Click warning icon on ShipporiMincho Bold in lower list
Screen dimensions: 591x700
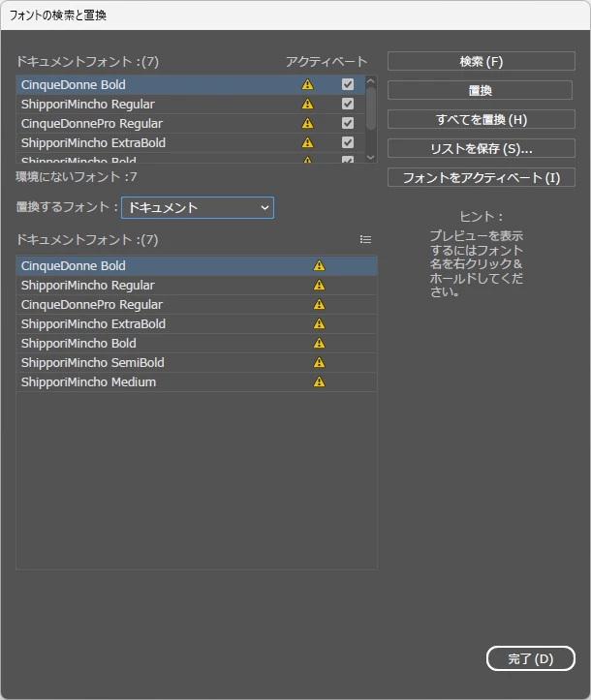pyautogui.click(x=319, y=343)
